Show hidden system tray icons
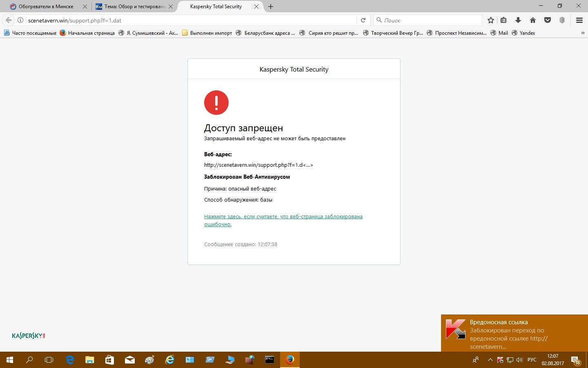588x368 pixels. [490, 360]
